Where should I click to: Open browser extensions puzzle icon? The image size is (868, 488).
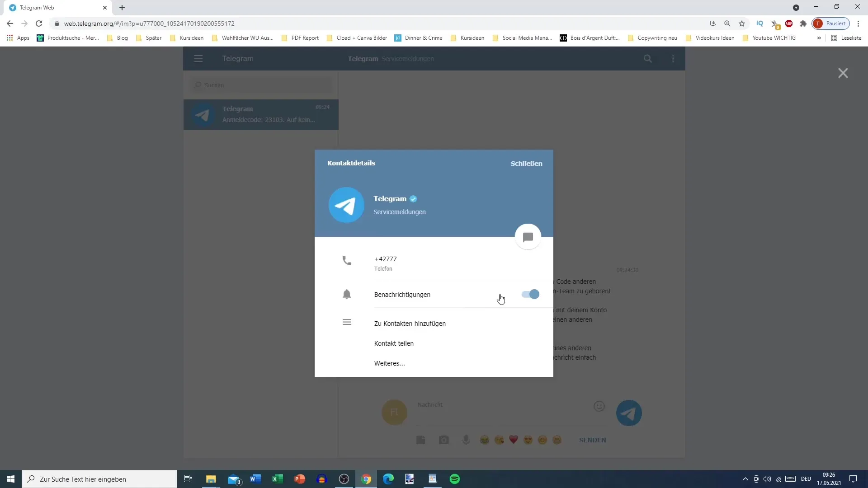pyautogui.click(x=803, y=23)
